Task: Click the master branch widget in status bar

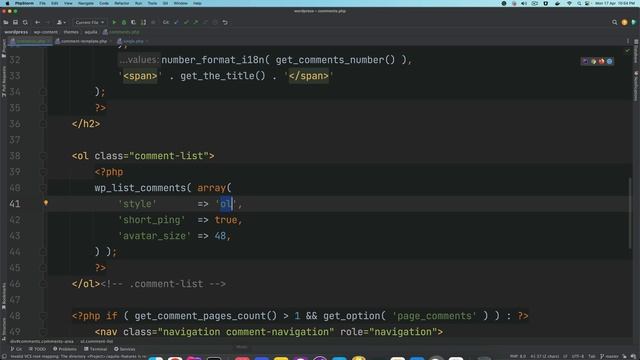Action: click(608, 356)
